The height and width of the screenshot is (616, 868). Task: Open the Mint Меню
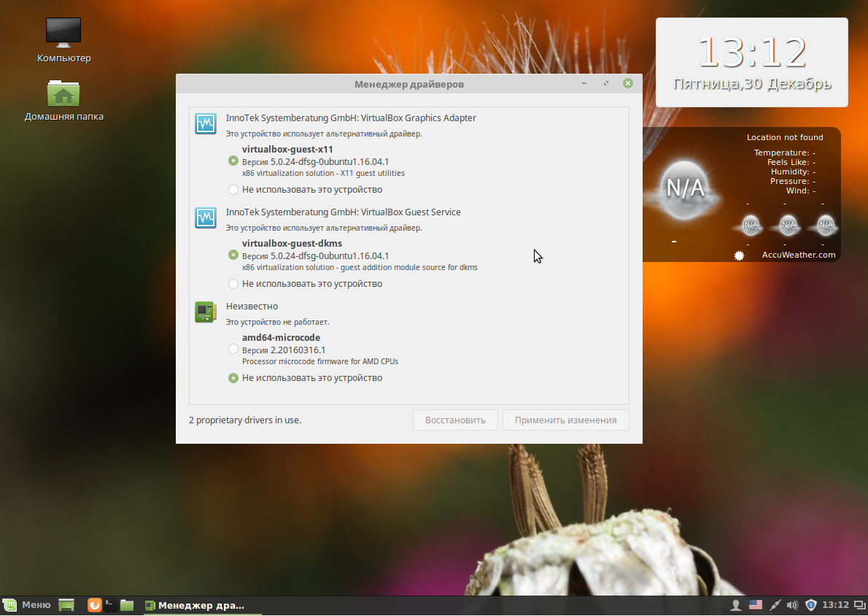point(27,605)
